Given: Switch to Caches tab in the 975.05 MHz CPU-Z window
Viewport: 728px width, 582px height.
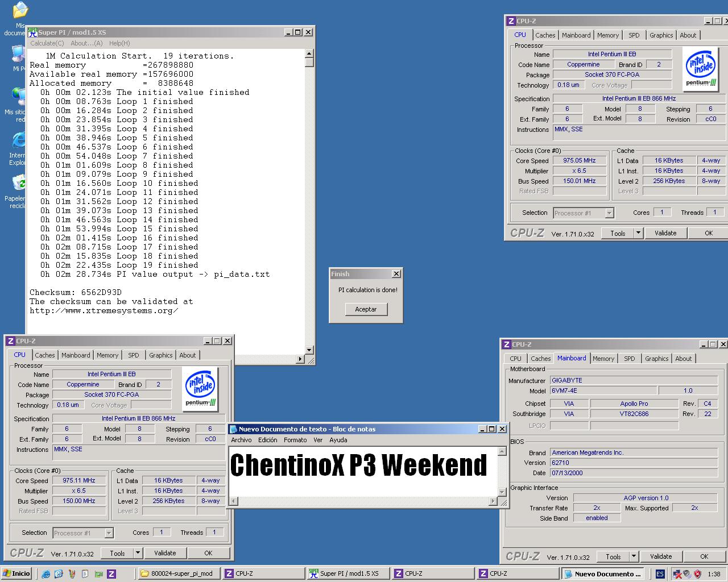Looking at the screenshot, I should (x=545, y=35).
